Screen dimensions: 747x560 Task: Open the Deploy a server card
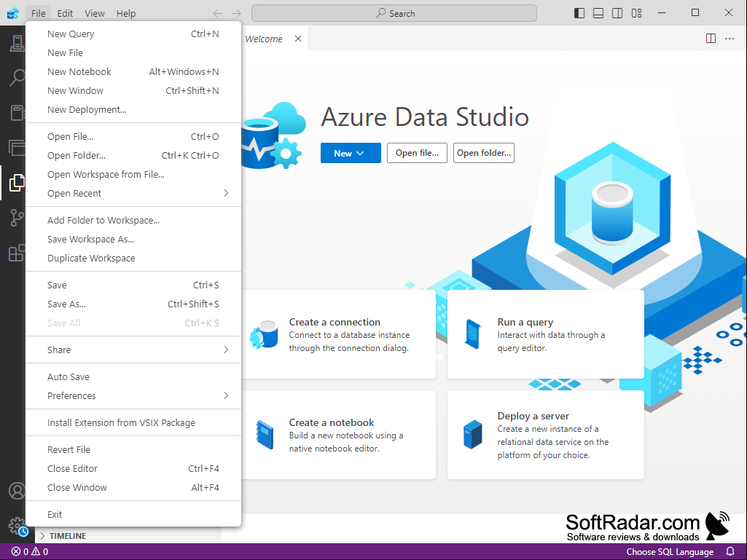click(545, 435)
